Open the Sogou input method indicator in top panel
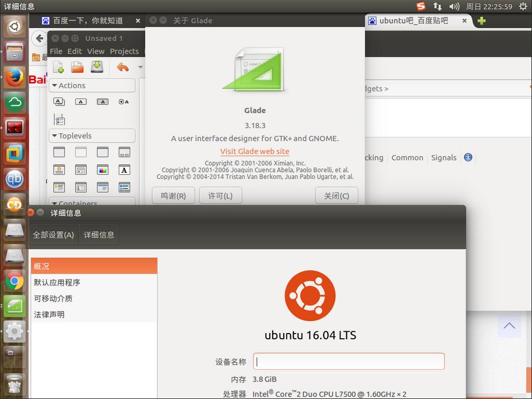This screenshot has height=399, width=532. pos(421,6)
